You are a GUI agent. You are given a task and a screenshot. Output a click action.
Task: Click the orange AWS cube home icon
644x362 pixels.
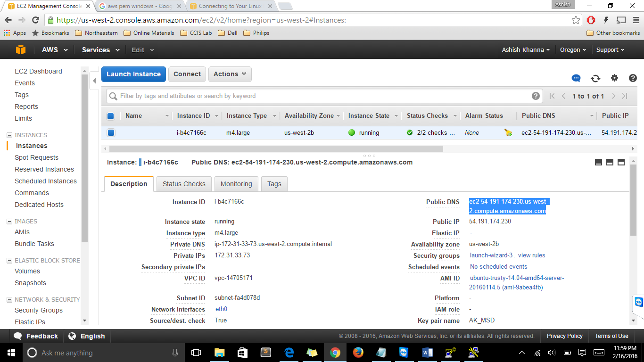[x=20, y=50]
